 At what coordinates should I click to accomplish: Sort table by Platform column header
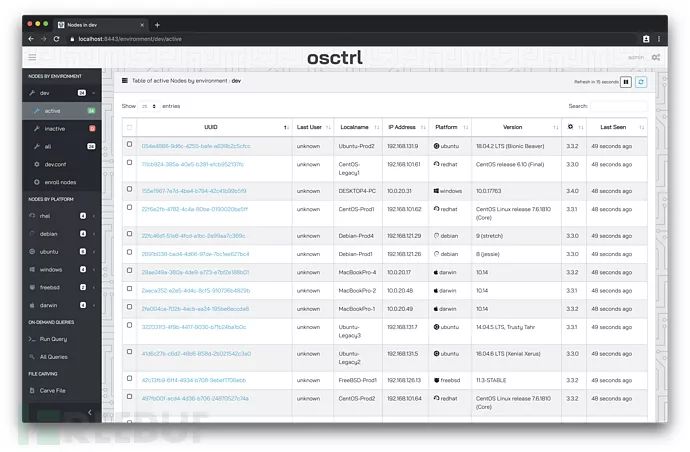click(450, 127)
